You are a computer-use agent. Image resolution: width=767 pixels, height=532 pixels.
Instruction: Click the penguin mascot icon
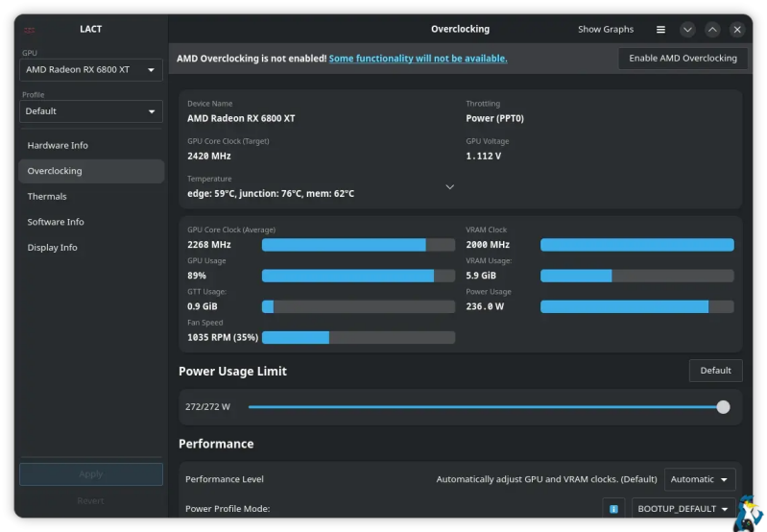pyautogui.click(x=749, y=514)
